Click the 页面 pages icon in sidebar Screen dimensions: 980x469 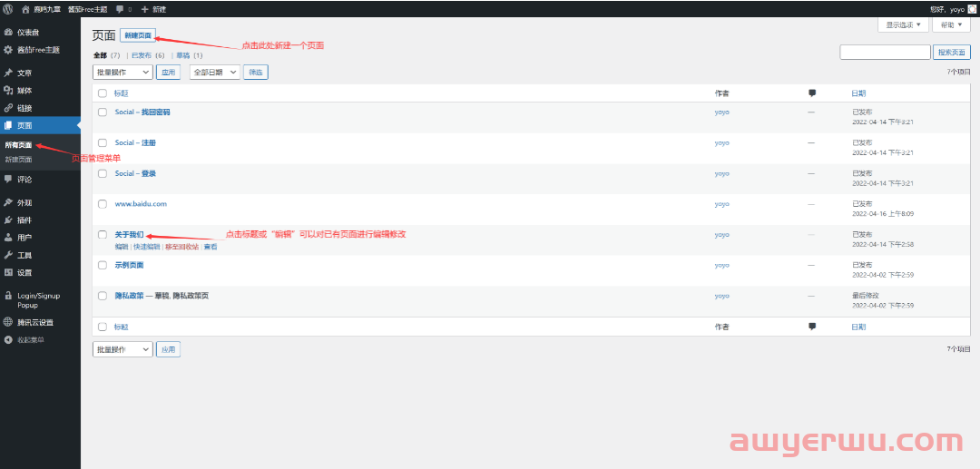8,125
